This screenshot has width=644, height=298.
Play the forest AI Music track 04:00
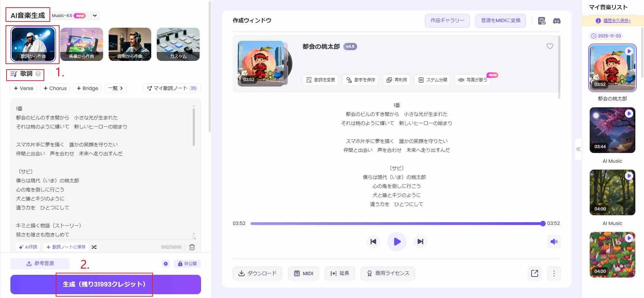(x=629, y=176)
